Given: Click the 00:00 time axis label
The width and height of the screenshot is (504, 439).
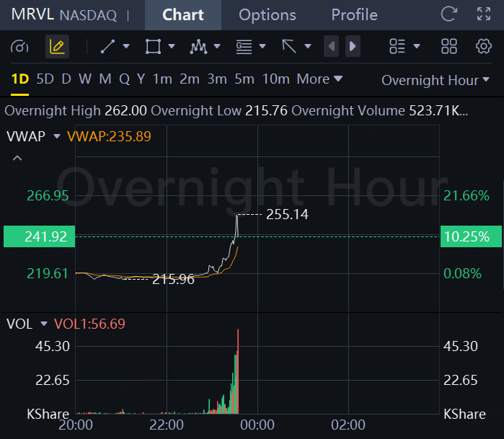Looking at the screenshot, I should point(257,425).
